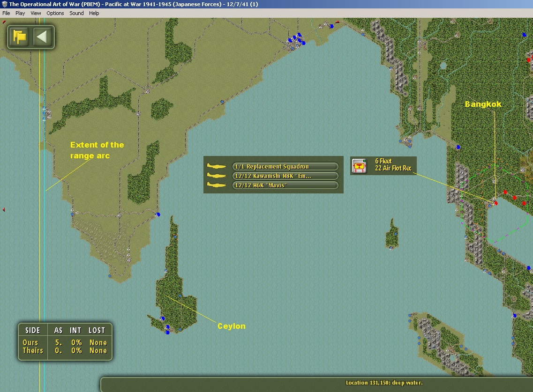The height and width of the screenshot is (392, 533).
Task: Select the 12/12 H6K "Mavis" entry
Action: 285,185
